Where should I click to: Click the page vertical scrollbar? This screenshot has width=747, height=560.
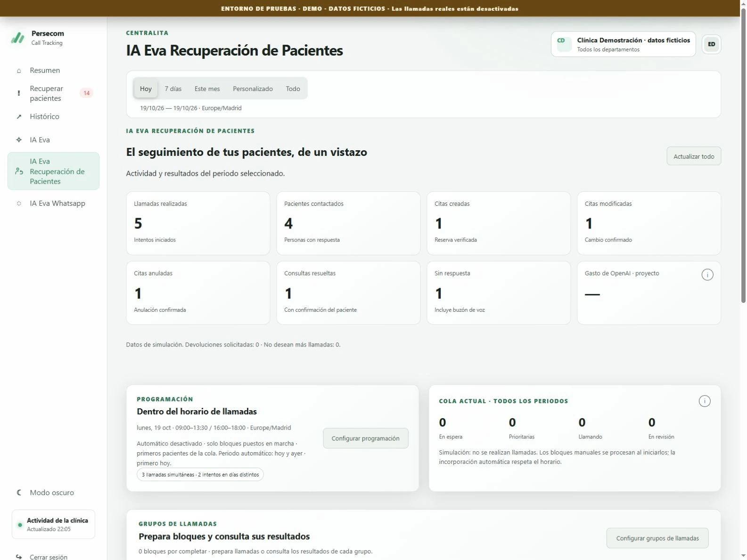point(743,155)
